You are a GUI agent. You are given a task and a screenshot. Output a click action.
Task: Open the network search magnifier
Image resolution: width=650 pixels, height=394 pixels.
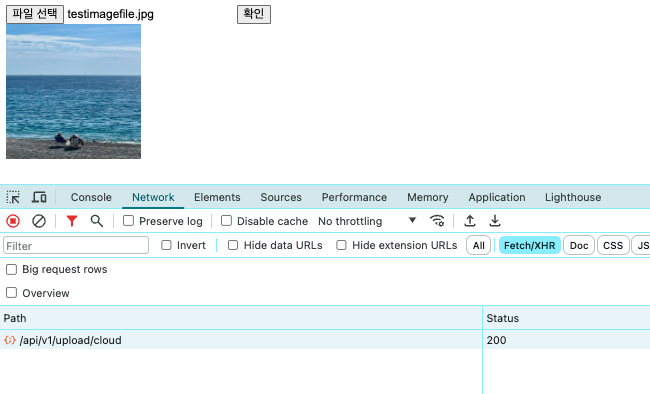[x=97, y=221]
